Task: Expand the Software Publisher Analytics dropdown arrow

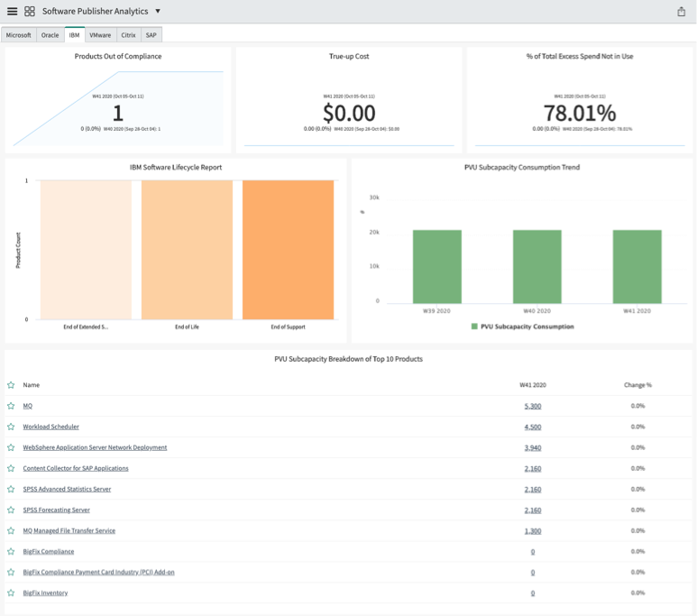Action: pos(158,11)
